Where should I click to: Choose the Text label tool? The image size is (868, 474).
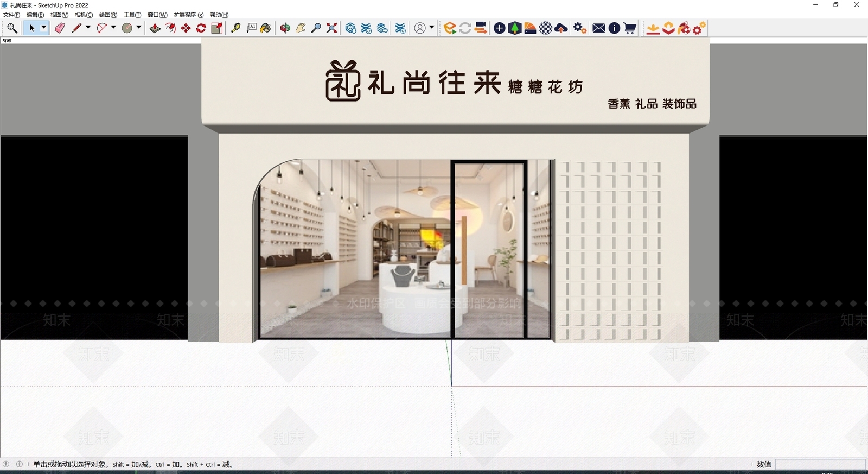pos(251,28)
